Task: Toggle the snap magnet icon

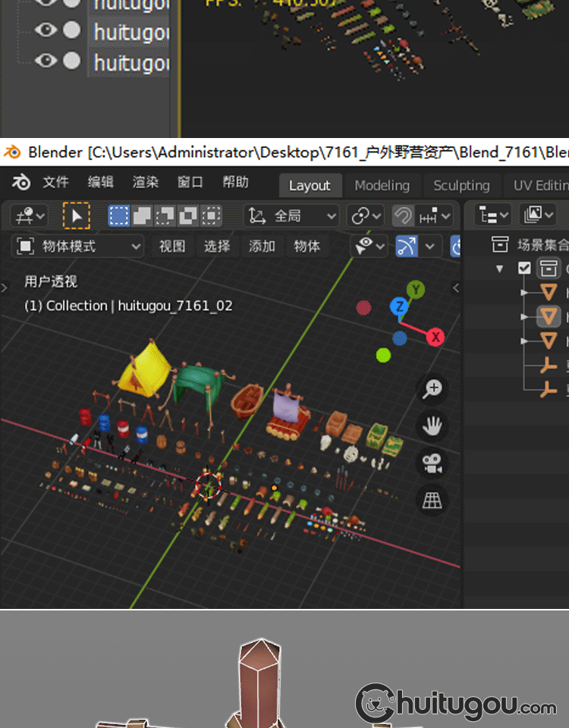Action: tap(403, 216)
